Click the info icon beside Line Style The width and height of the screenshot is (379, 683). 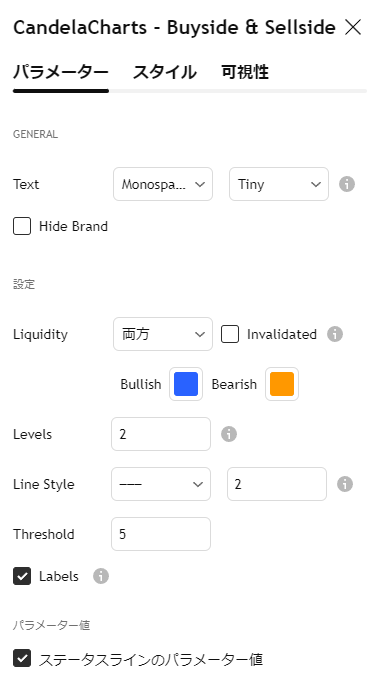click(x=345, y=484)
